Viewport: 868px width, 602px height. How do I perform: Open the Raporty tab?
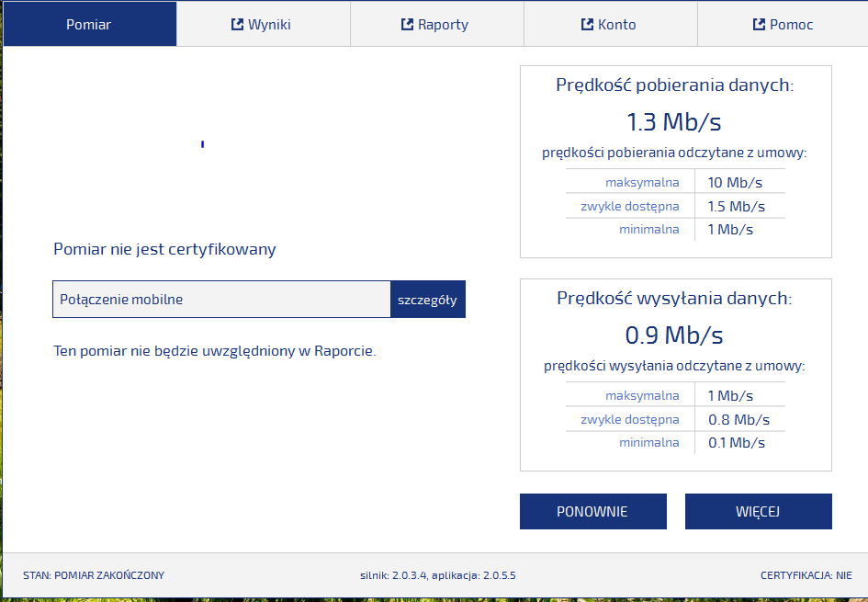pos(436,25)
